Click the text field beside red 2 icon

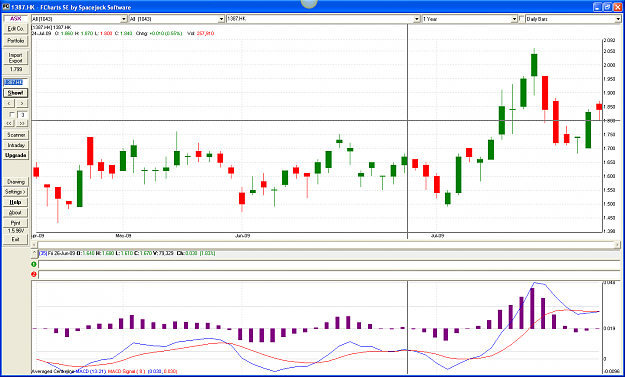(x=329, y=274)
